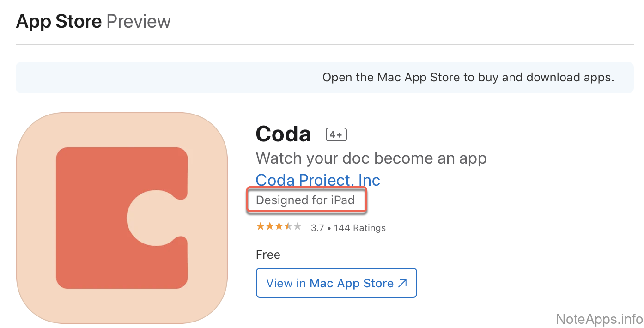Click the Coda app icon
This screenshot has height=328, width=644.
pyautogui.click(x=122, y=218)
